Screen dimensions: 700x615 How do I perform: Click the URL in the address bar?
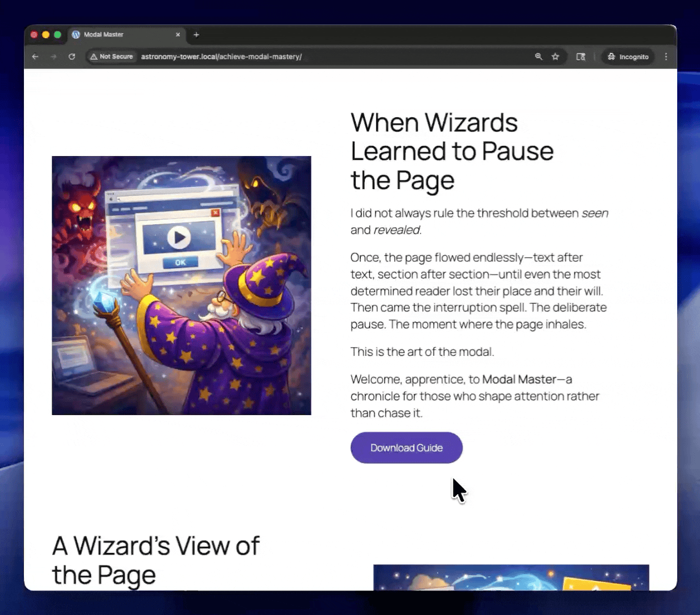(x=221, y=56)
